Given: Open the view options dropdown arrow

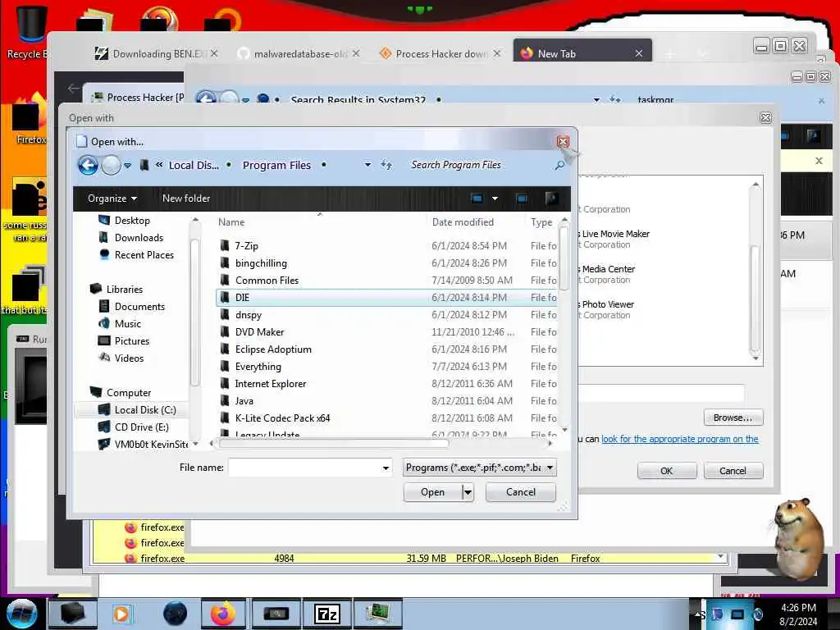Looking at the screenshot, I should pos(495,199).
